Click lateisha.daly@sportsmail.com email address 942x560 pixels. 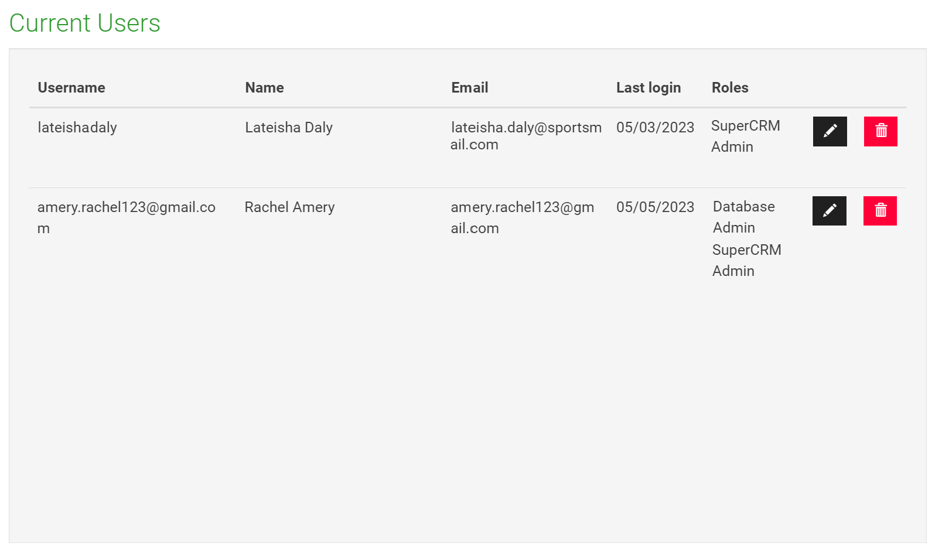tap(526, 136)
